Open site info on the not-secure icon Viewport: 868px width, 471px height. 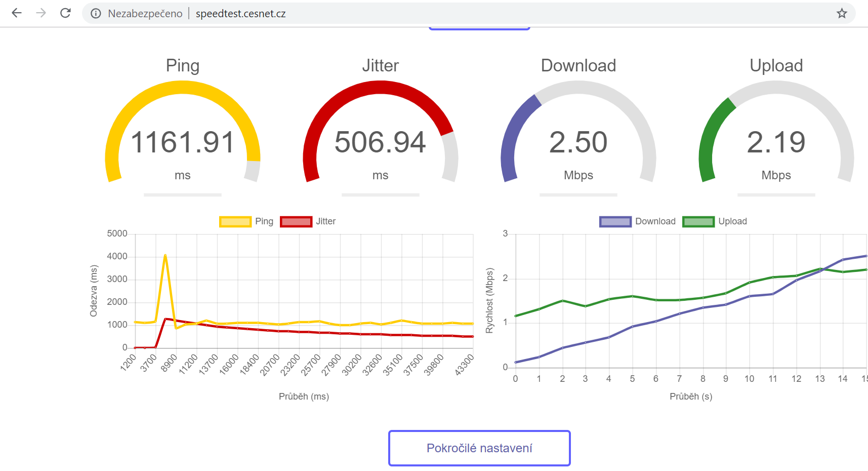(x=96, y=14)
